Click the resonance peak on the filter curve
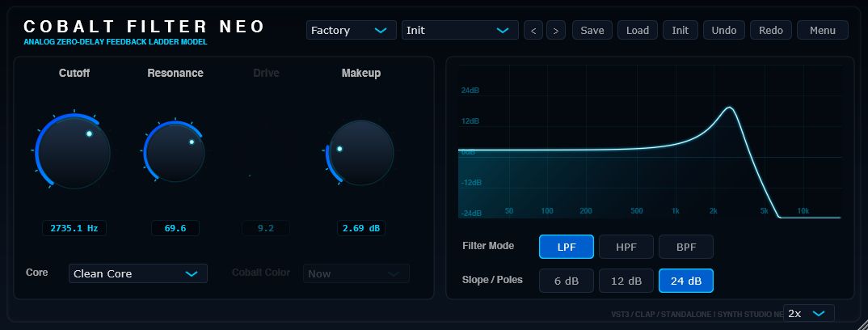The width and height of the screenshot is (868, 330). [x=730, y=108]
